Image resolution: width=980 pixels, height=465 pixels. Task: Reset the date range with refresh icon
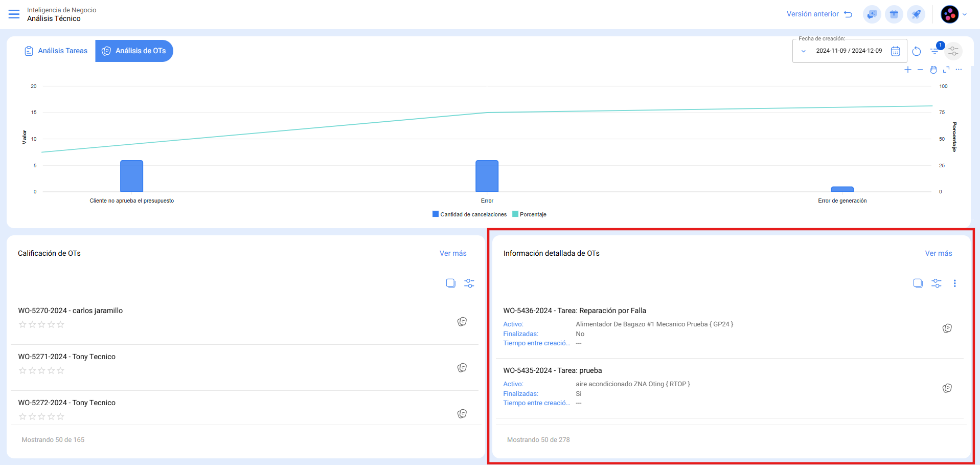(917, 51)
